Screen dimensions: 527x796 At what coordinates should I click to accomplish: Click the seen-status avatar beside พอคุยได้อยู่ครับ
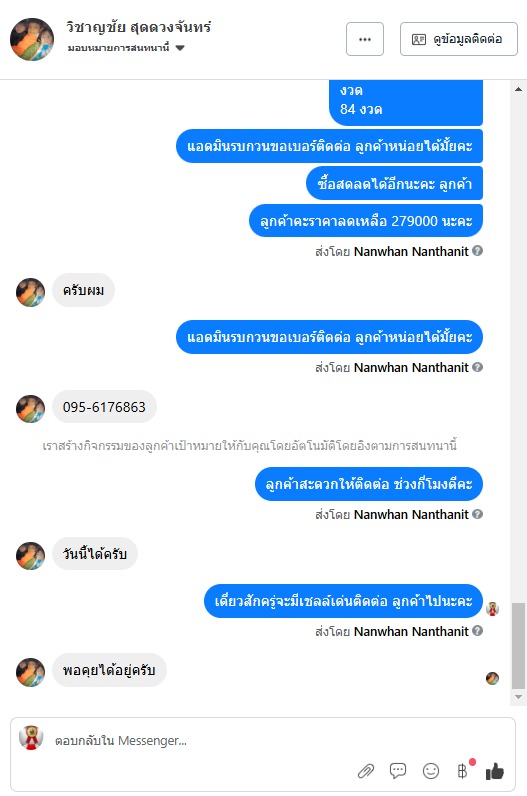coord(492,678)
